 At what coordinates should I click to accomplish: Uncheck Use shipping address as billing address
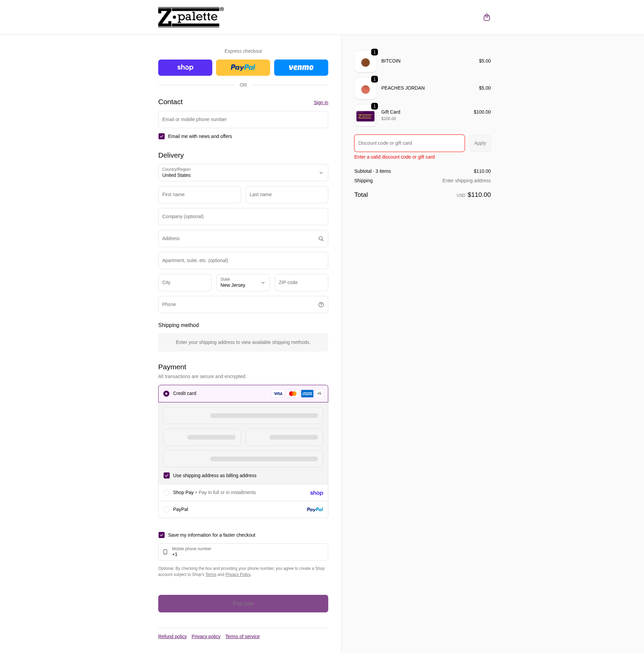pyautogui.click(x=166, y=475)
